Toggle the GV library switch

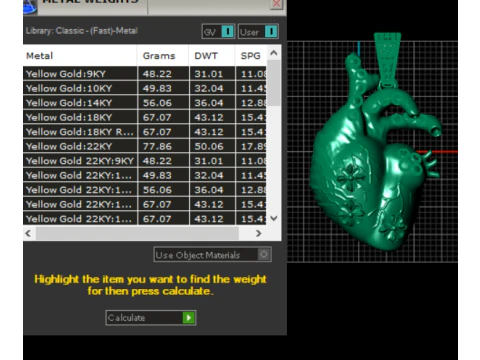tap(218, 32)
